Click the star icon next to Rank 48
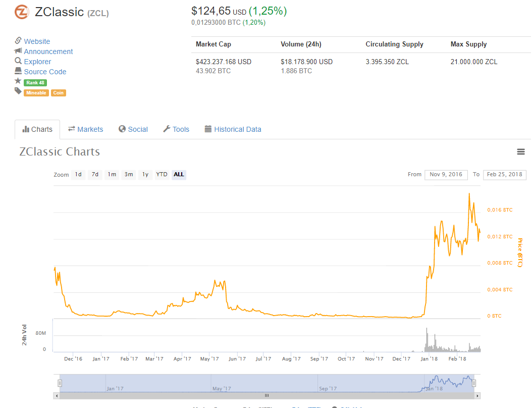 coord(18,81)
